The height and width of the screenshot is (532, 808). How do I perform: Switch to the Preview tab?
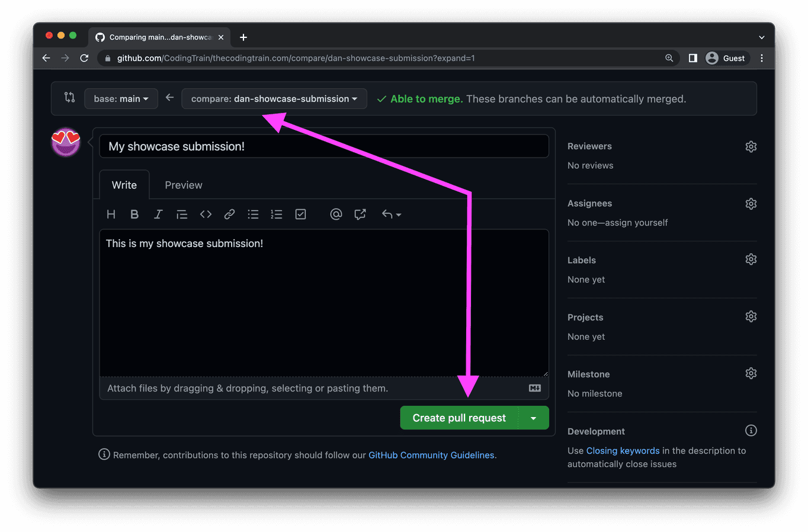click(x=183, y=185)
